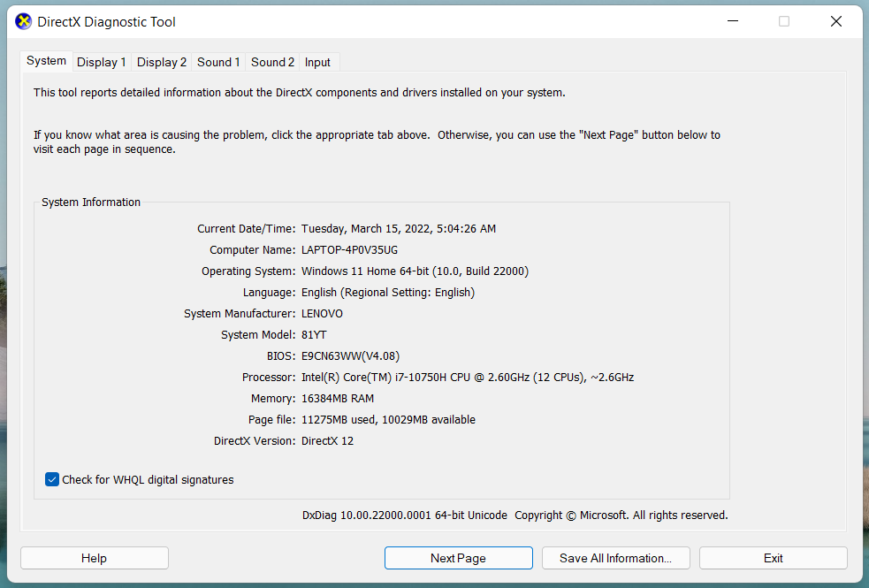Click the computer name LAPTOP-4P0V35UG text
This screenshot has width=869, height=588.
(349, 250)
